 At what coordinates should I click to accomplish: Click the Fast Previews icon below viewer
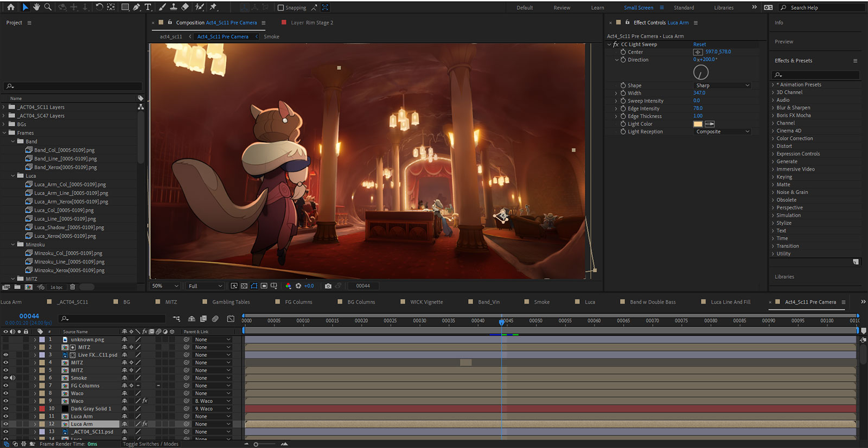click(x=234, y=286)
